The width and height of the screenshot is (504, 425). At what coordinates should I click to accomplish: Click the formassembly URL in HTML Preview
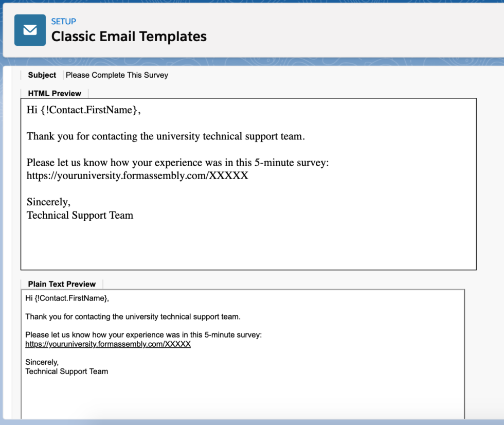[x=137, y=175]
